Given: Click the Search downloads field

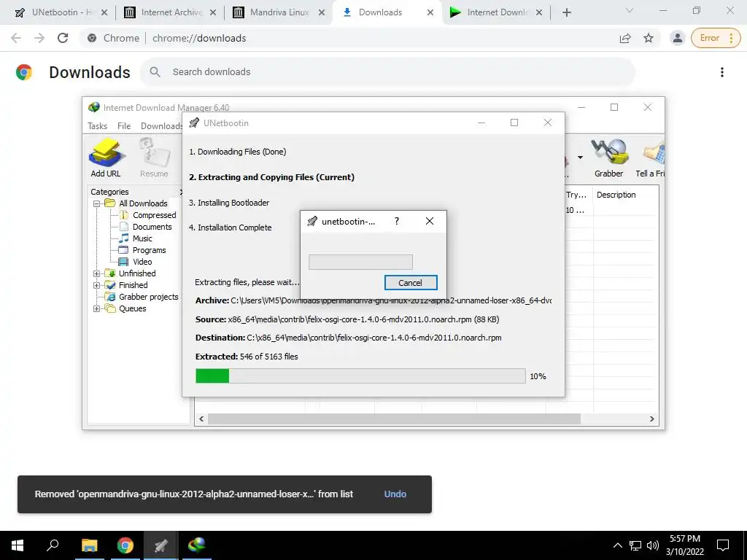Looking at the screenshot, I should (x=387, y=72).
